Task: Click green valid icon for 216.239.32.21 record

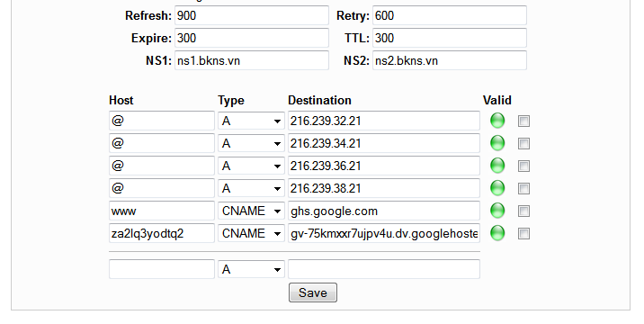Action: point(497,121)
